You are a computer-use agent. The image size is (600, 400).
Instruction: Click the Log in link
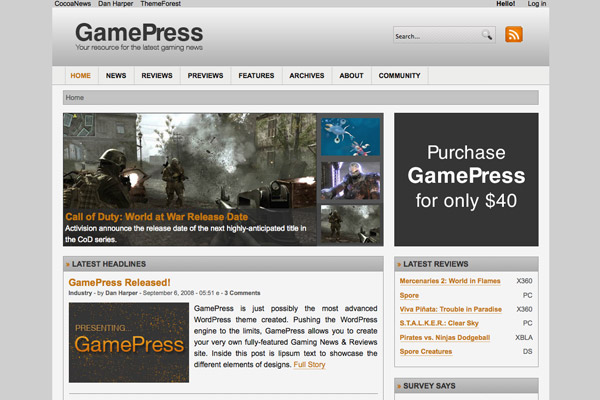[x=537, y=3]
